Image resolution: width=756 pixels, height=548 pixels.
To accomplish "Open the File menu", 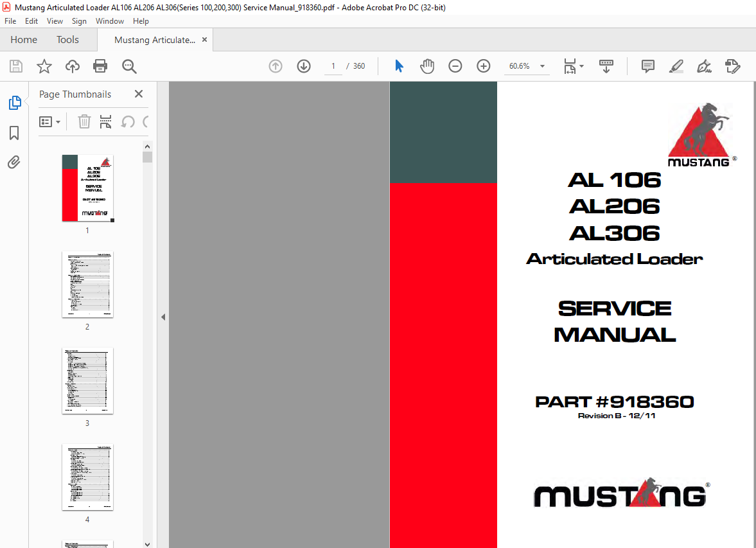I will [10, 21].
